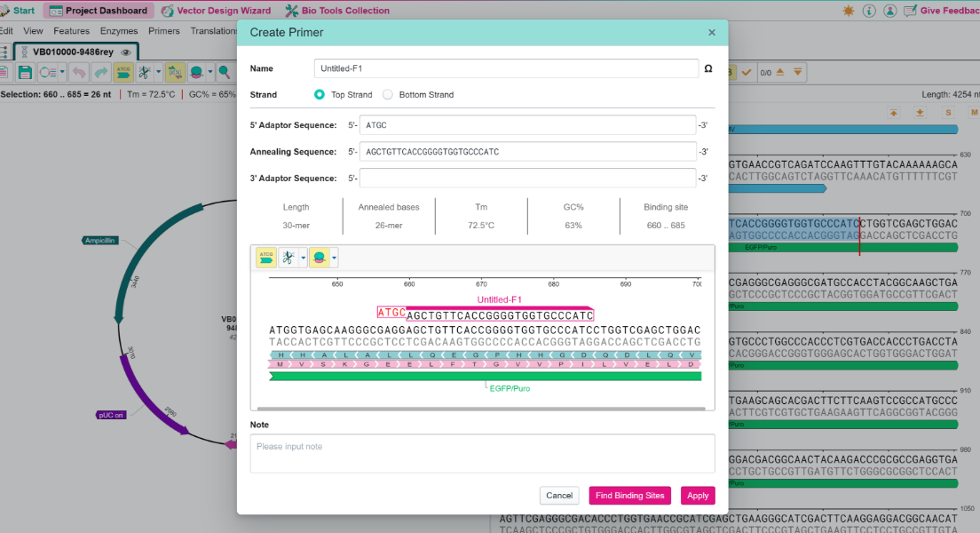Click the jump-to-bottom arrow icon in the sequence panel
This screenshot has width=980, height=533.
pyautogui.click(x=920, y=113)
